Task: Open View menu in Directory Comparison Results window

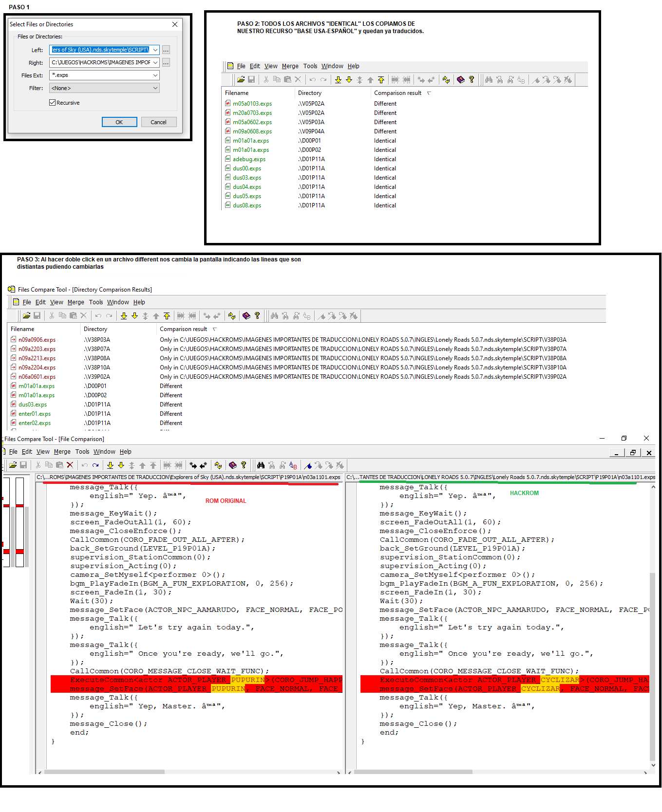Action: point(57,302)
